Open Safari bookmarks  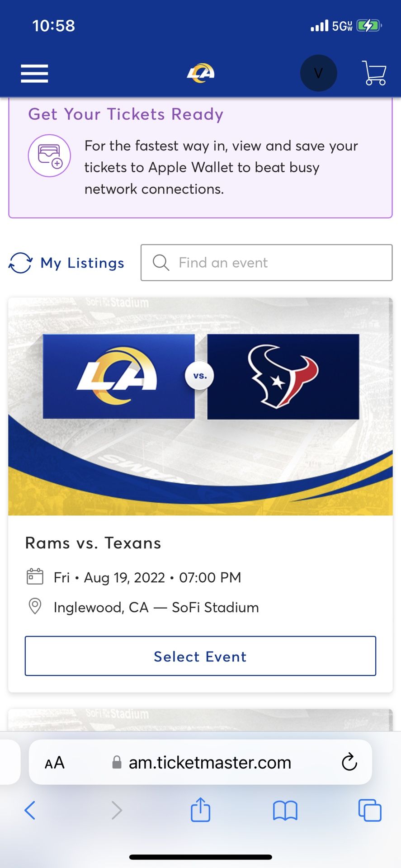click(x=285, y=810)
